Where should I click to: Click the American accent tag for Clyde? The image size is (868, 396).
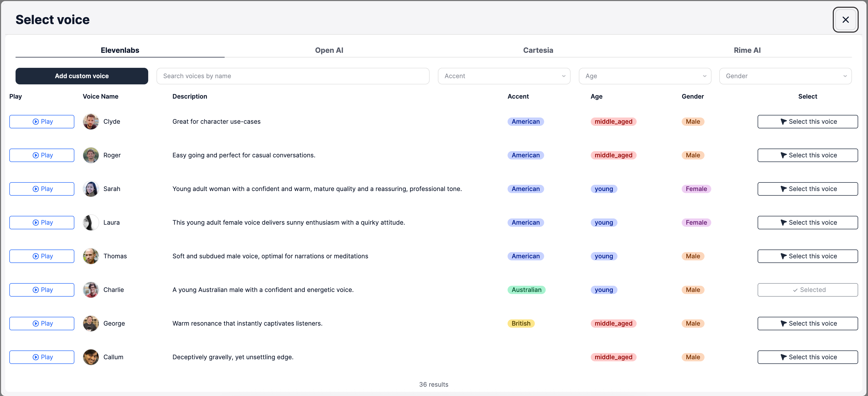tap(526, 121)
